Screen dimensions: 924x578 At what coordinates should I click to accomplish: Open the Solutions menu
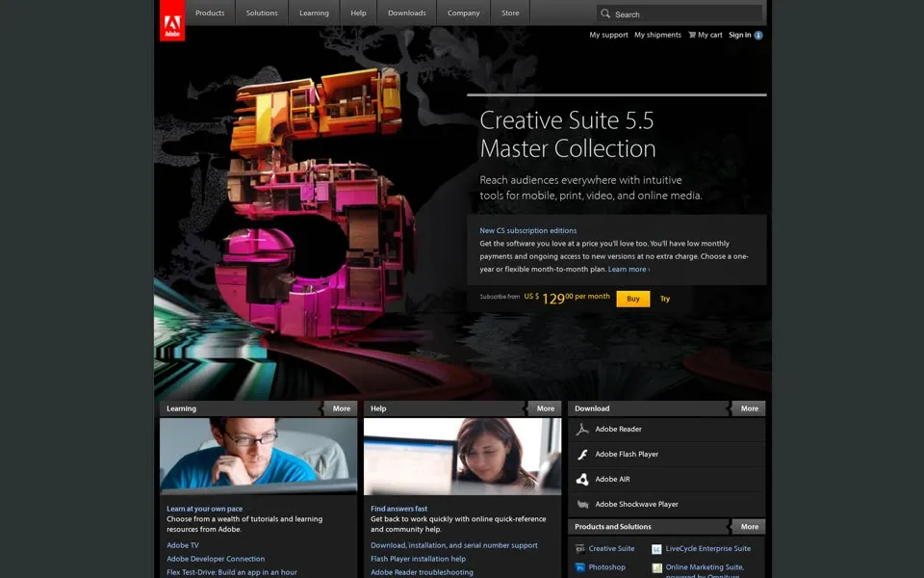click(x=262, y=13)
